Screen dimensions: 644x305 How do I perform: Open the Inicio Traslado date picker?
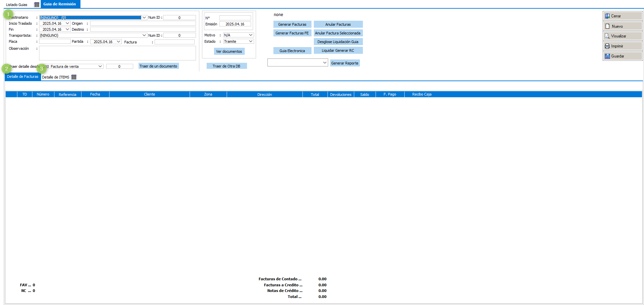[x=67, y=23]
